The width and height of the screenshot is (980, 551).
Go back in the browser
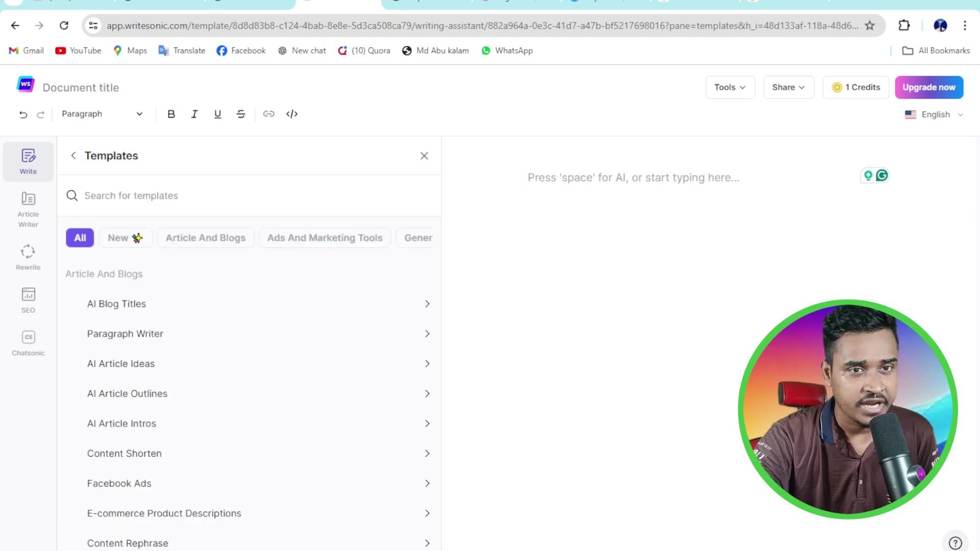(15, 26)
